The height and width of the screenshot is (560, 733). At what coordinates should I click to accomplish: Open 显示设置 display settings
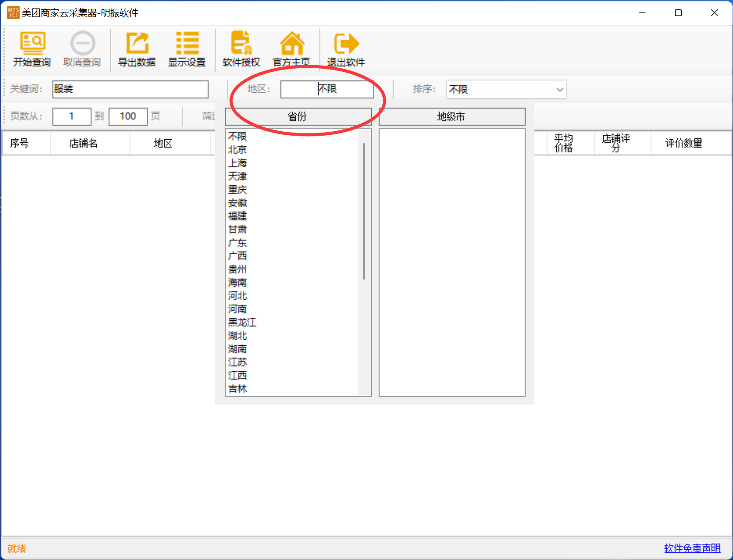pyautogui.click(x=187, y=49)
